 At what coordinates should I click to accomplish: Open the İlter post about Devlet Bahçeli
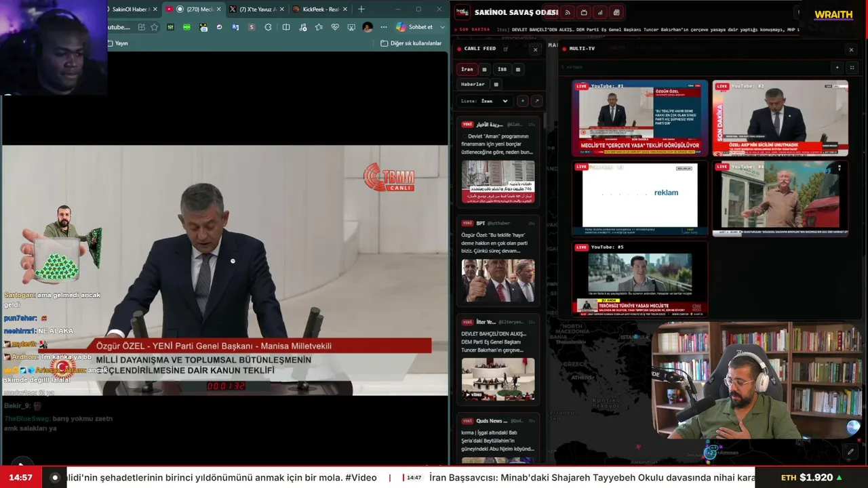[x=498, y=359]
